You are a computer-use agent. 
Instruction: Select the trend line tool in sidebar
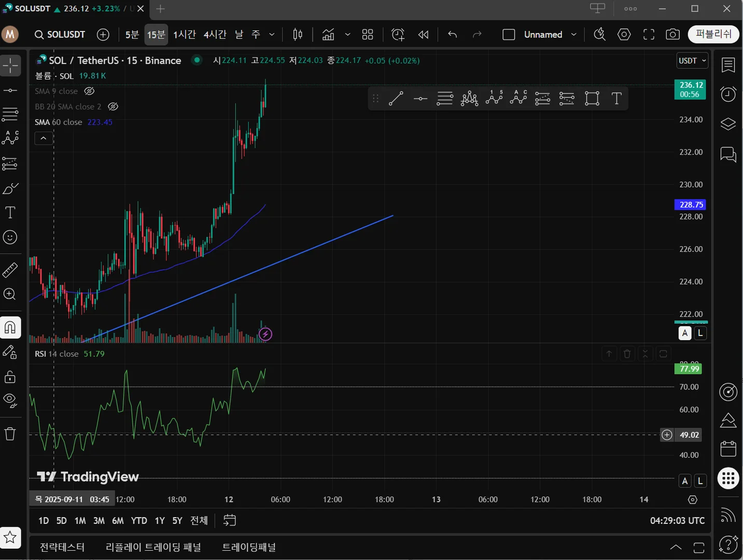point(10,90)
